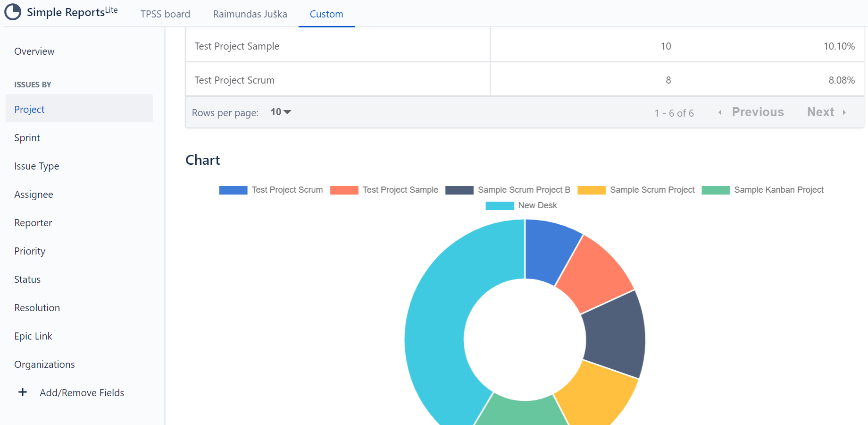Click Add/Remove Fields

[x=82, y=393]
